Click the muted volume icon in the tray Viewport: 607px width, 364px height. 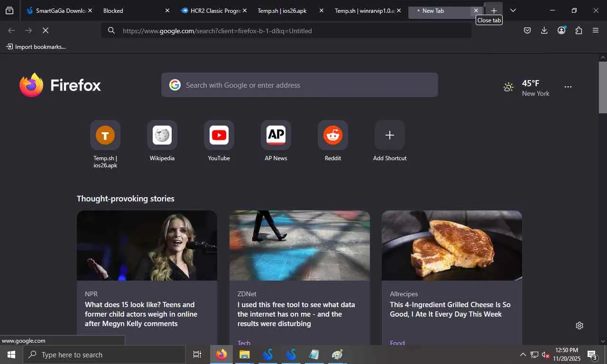tap(545, 355)
